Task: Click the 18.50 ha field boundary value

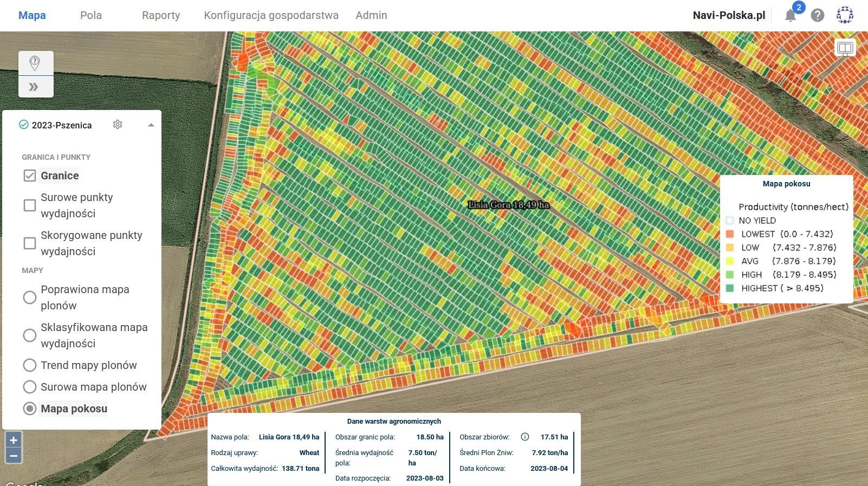Action: (x=430, y=437)
